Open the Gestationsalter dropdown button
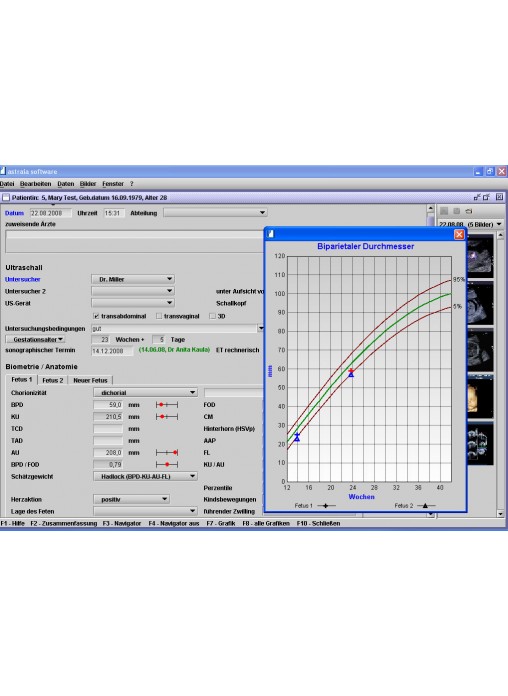The image size is (508, 696). pyautogui.click(x=36, y=340)
